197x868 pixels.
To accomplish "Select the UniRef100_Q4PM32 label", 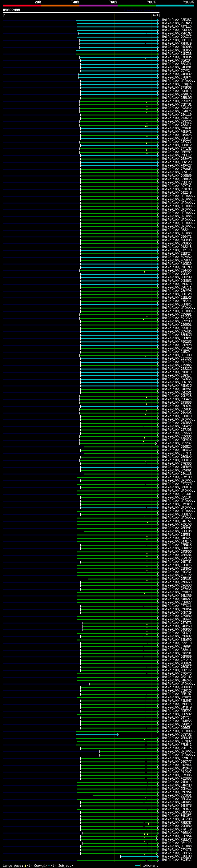I will [x=177, y=74].
